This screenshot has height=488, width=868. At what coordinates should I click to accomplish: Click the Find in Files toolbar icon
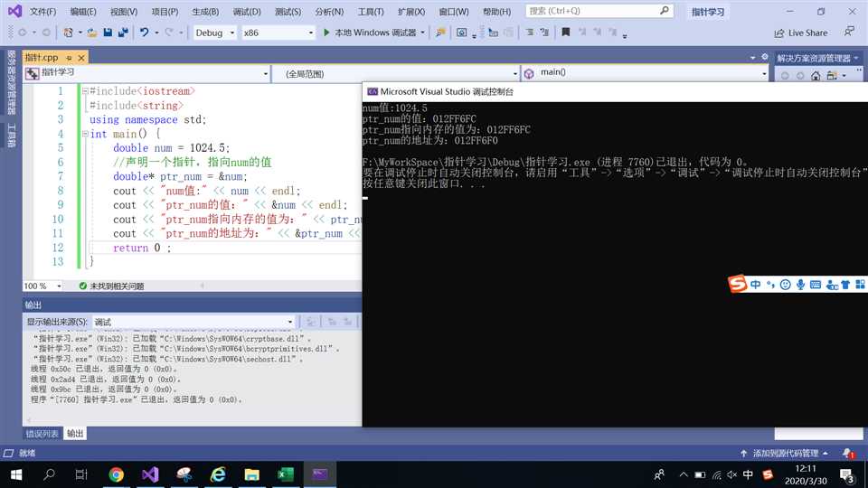[x=440, y=33]
